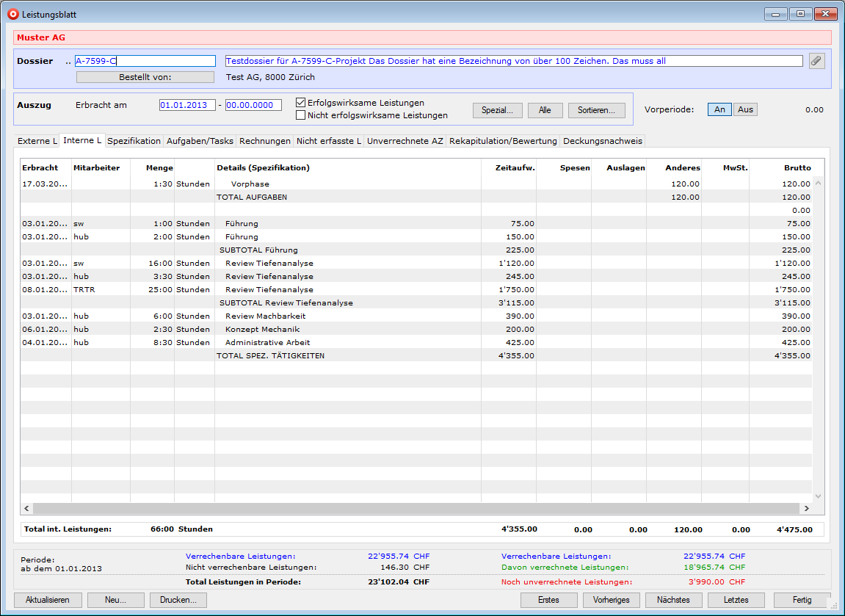Switch to the Rechnungen tab
Viewport: 845px width, 616px height.
point(265,141)
